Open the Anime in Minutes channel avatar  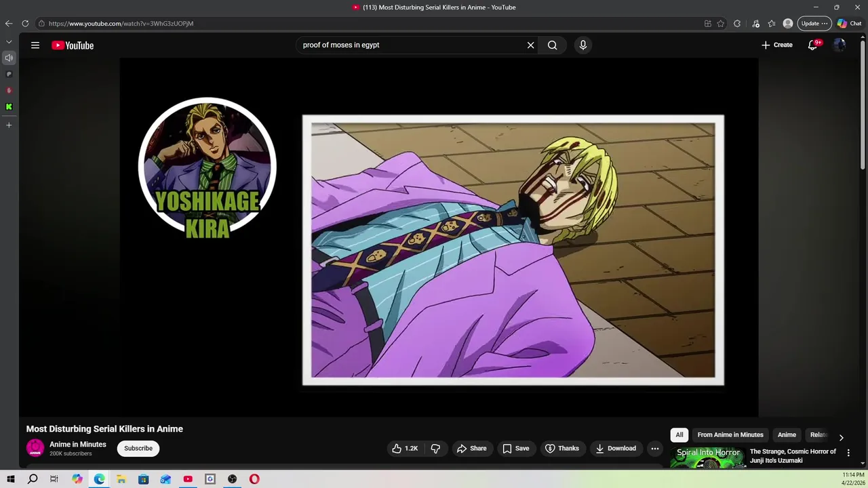[x=35, y=448]
